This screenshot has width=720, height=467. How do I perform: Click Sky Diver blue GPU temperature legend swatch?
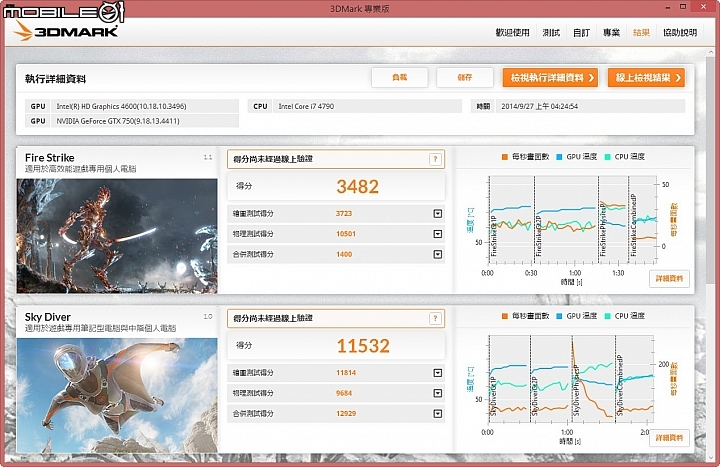559,316
